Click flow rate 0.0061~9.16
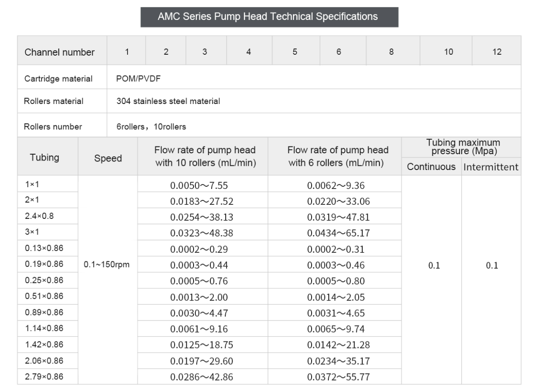 (199, 329)
